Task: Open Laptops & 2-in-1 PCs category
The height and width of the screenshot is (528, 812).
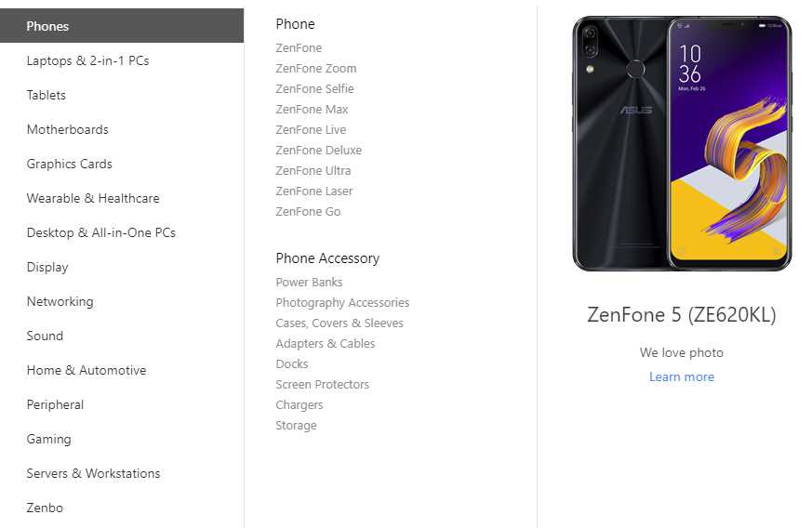Action: (x=87, y=60)
